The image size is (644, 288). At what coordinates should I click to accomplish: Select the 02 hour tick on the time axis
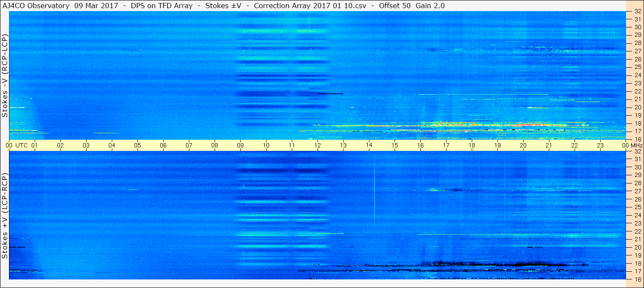coord(60,146)
